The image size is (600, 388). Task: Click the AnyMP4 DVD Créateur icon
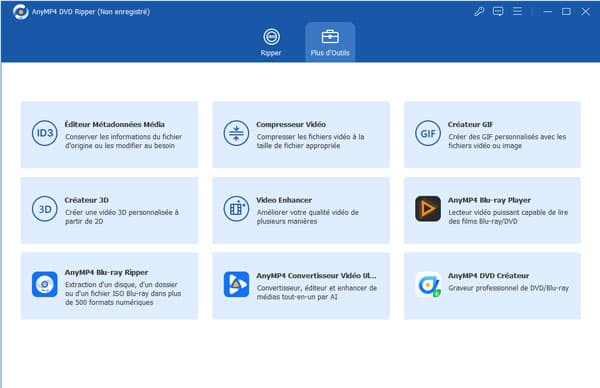(x=428, y=284)
